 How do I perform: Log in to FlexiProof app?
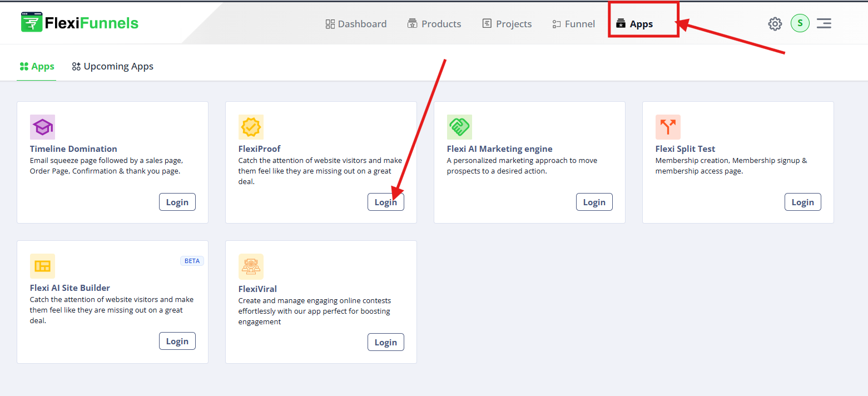point(386,202)
